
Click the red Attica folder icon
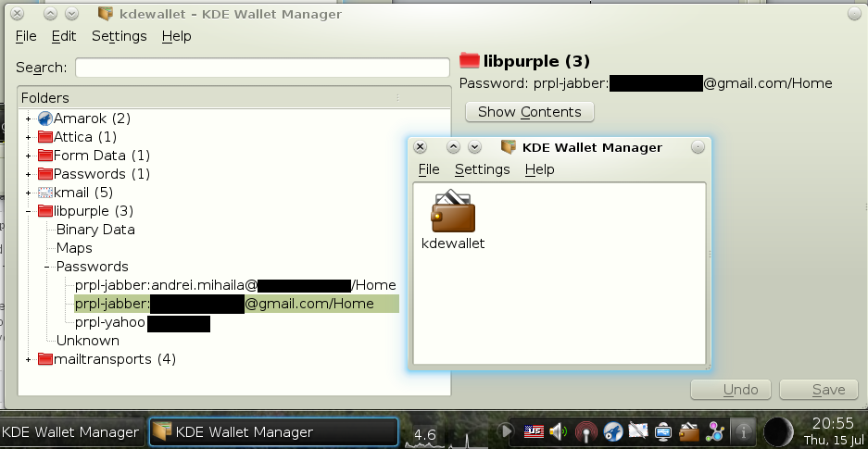click(44, 137)
